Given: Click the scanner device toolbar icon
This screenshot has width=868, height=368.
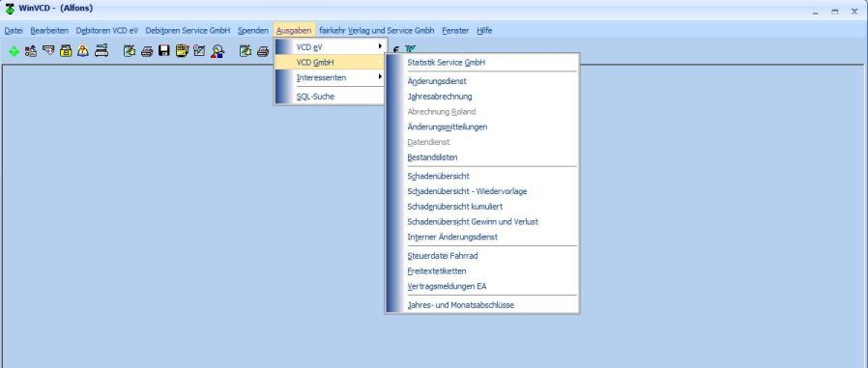Looking at the screenshot, I should [x=101, y=51].
